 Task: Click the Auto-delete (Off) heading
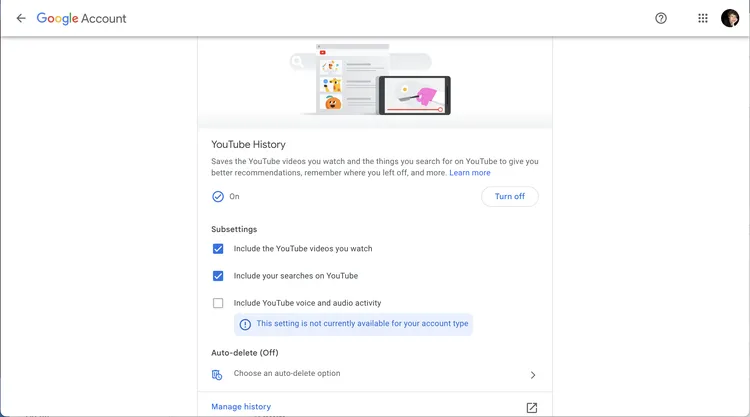[244, 353]
